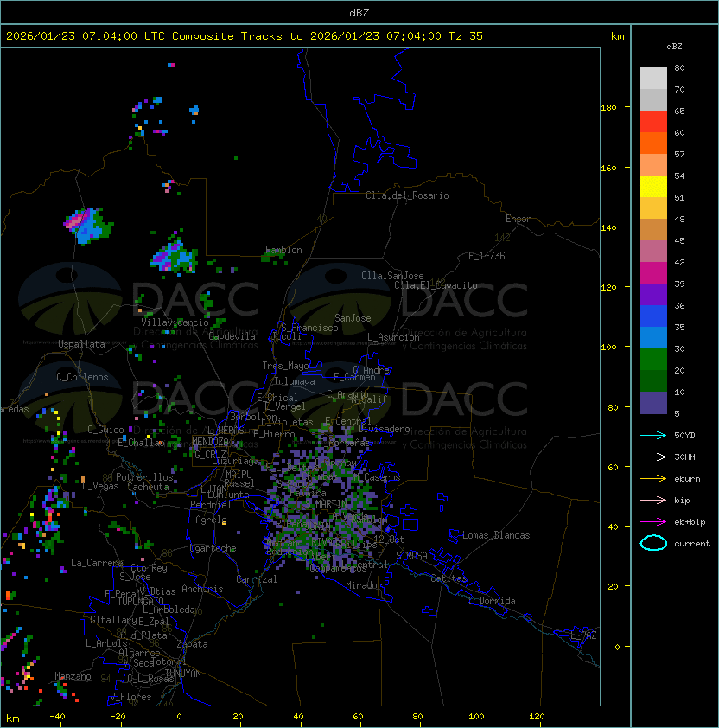The height and width of the screenshot is (728, 719).
Task: Click the Tres_Mayo map label
Action: pos(285,366)
